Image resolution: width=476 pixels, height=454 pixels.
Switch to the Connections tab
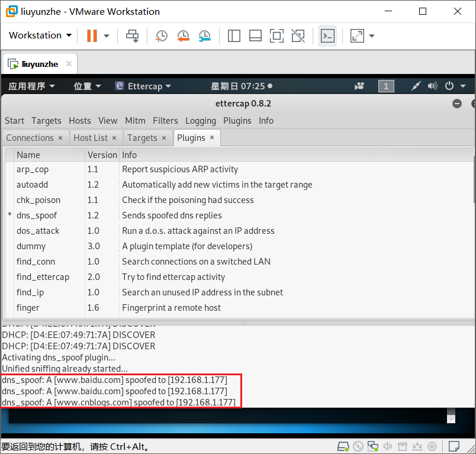30,138
